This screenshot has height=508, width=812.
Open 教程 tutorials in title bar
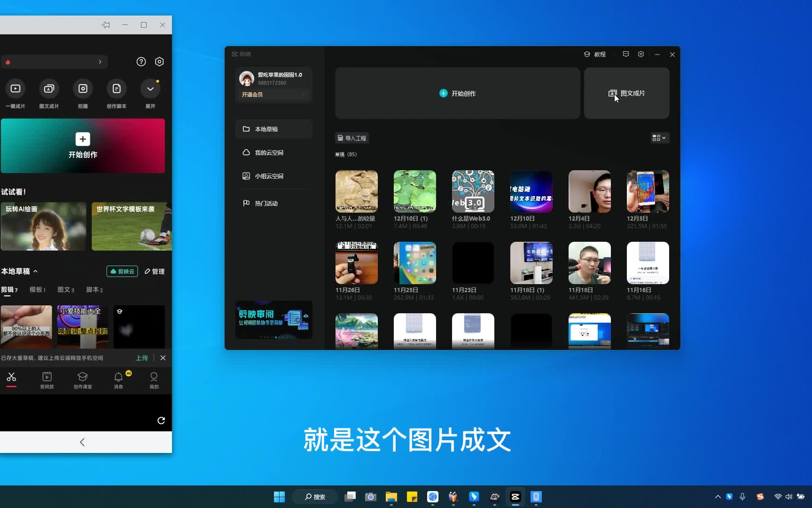point(595,55)
